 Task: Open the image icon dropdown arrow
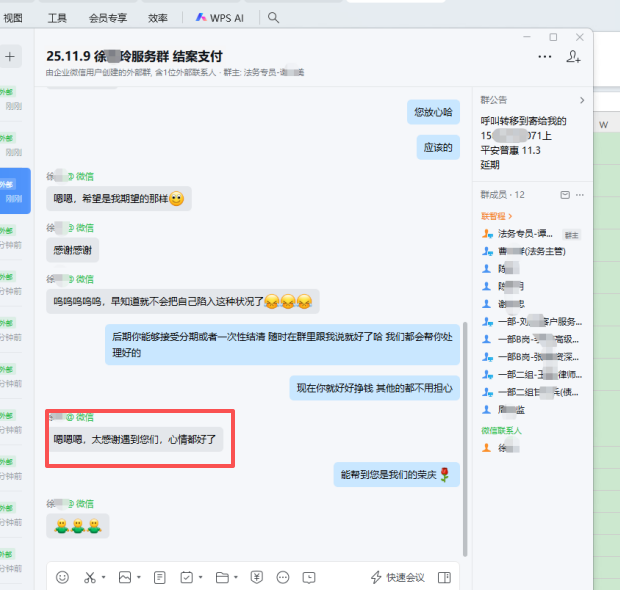coord(139,577)
